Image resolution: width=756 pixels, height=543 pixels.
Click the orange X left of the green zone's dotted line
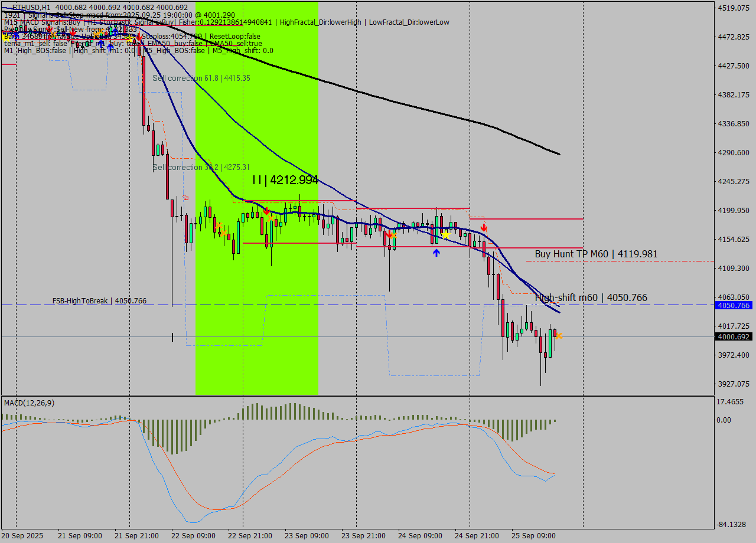219,225
